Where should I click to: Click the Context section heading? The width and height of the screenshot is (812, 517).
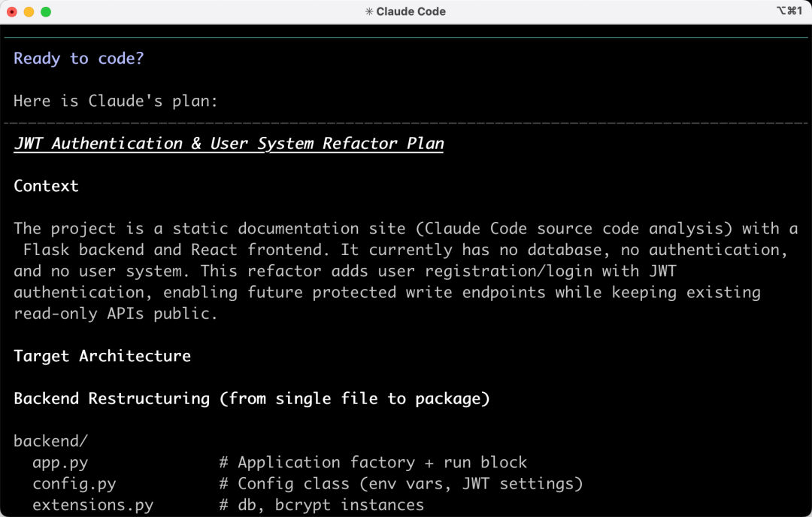[46, 186]
